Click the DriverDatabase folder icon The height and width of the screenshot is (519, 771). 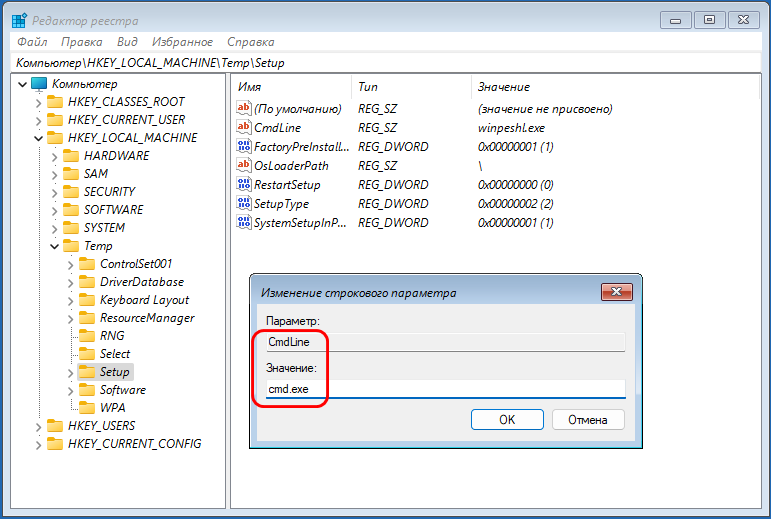click(x=87, y=282)
